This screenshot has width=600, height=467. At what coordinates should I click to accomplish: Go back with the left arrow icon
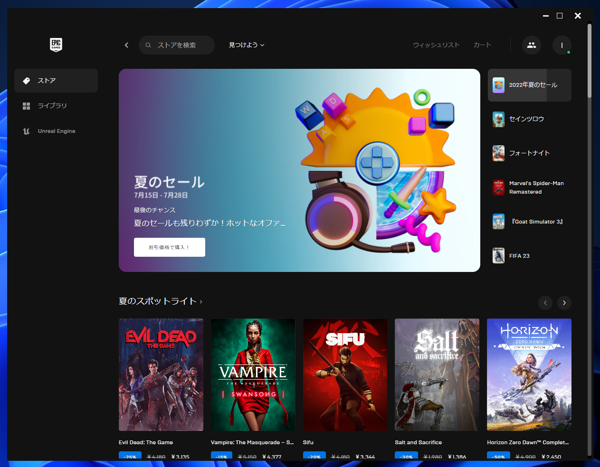(127, 45)
